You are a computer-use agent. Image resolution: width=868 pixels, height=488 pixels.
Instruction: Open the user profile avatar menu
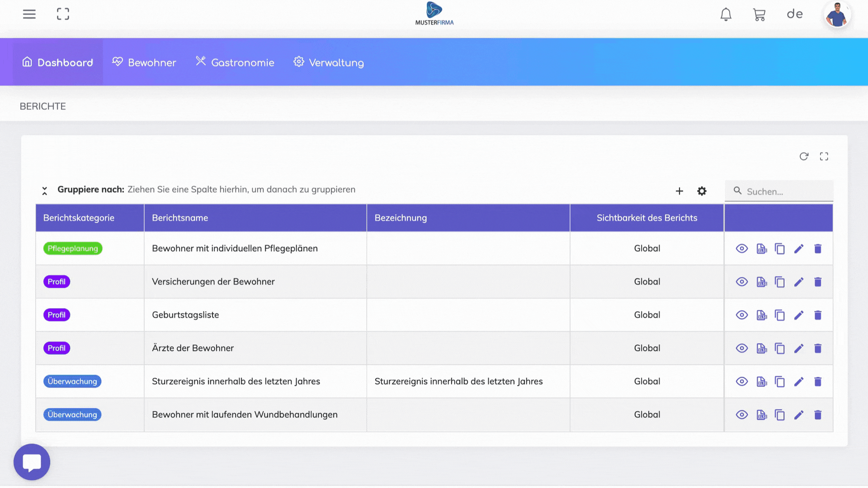point(836,15)
